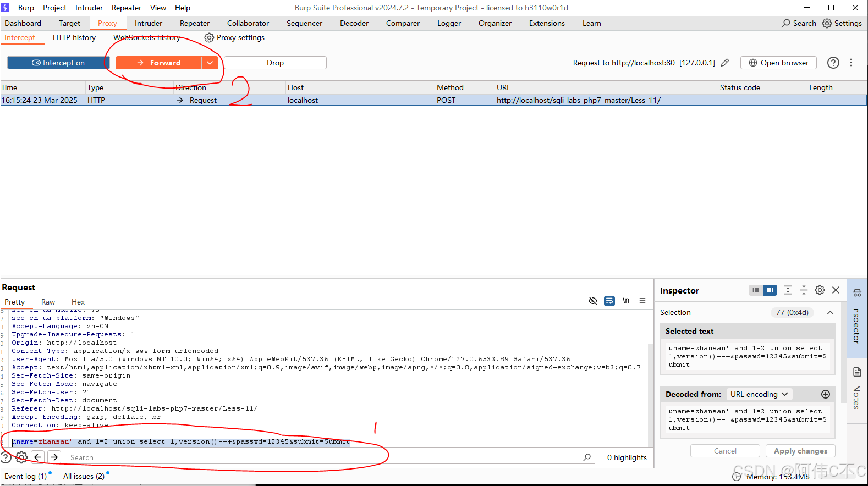This screenshot has width=868, height=486.
Task: Click the Inspector side tab
Action: click(857, 318)
